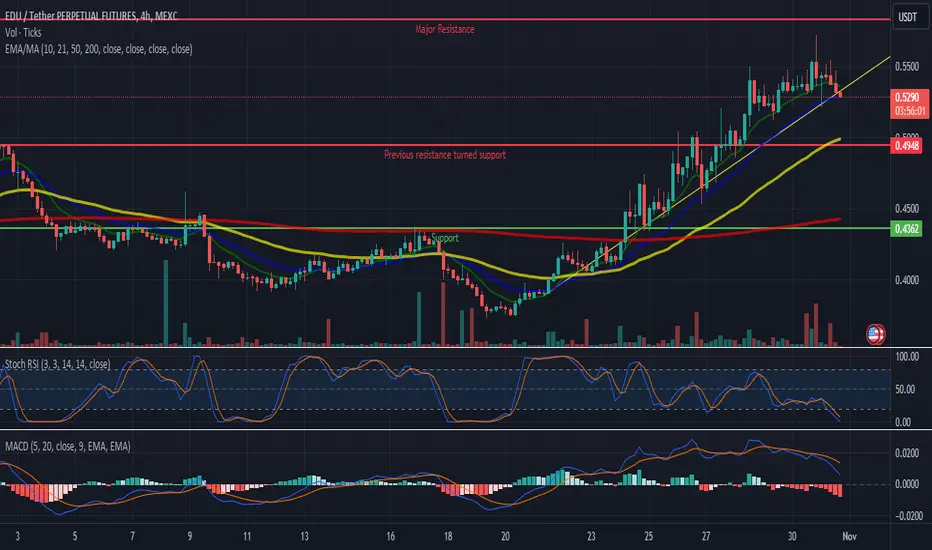Open the Stoch RSI (3, 3, 14, 14, close) legend
The width and height of the screenshot is (932, 550).
point(58,364)
